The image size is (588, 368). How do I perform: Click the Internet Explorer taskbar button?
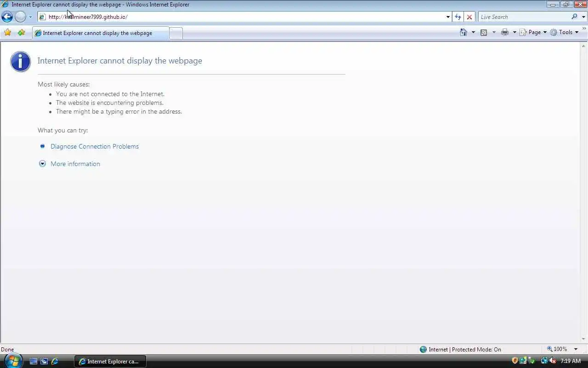(110, 362)
